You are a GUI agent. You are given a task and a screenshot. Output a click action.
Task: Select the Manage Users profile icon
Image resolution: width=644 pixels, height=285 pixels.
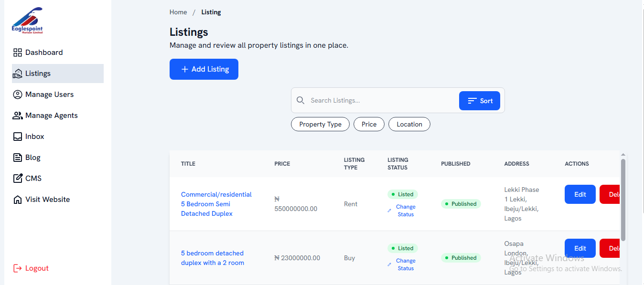click(18, 95)
